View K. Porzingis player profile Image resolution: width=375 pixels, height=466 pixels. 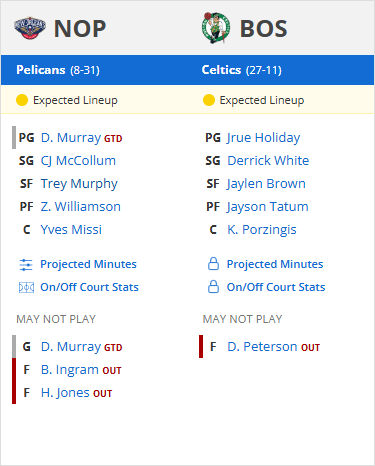[262, 230]
